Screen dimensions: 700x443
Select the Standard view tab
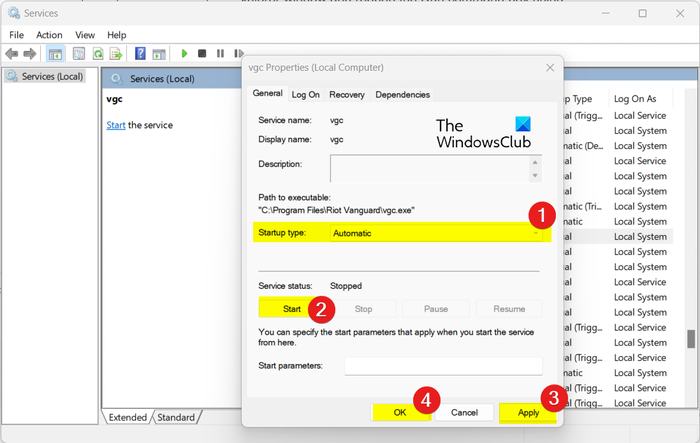176,417
